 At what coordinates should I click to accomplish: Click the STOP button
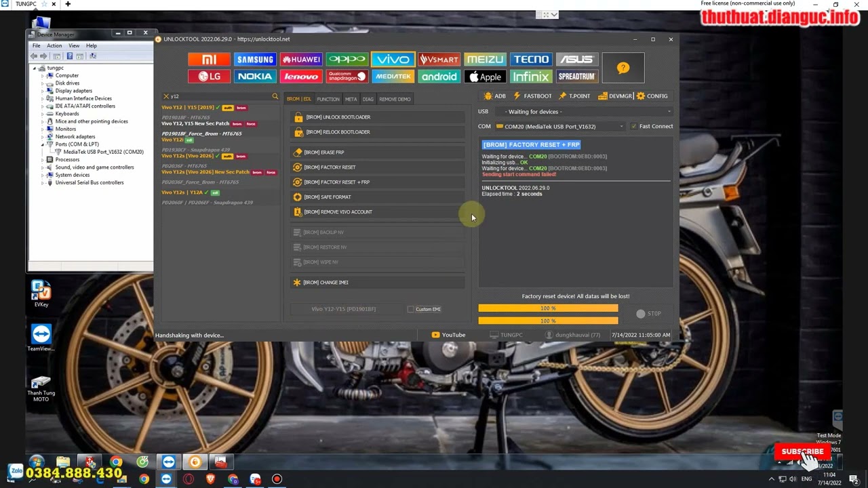(x=649, y=314)
